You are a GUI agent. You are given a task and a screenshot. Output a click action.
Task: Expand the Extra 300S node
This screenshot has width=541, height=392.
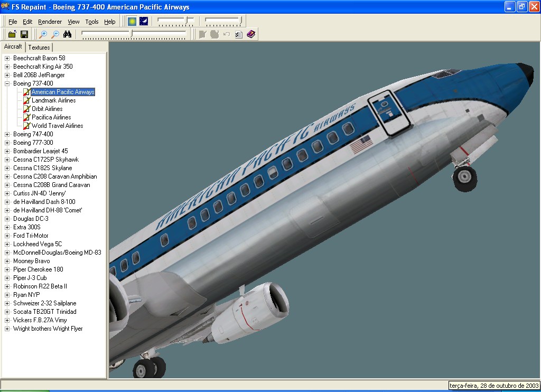[x=7, y=227]
